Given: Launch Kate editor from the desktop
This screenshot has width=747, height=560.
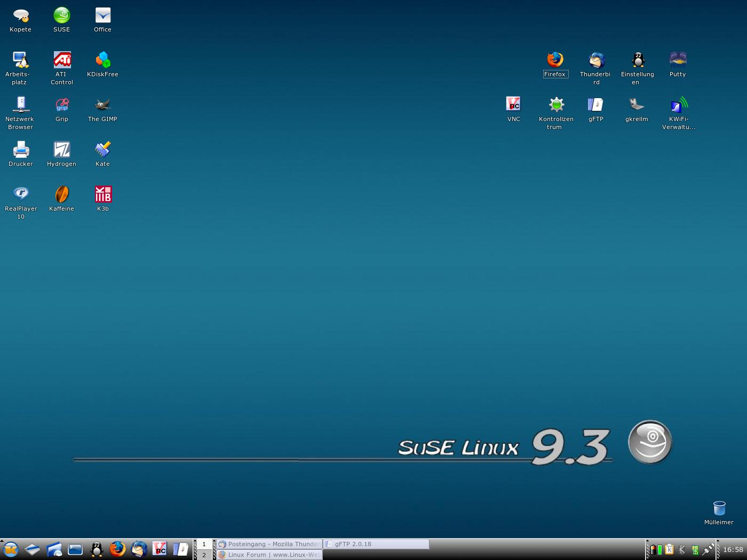Looking at the screenshot, I should (102, 155).
